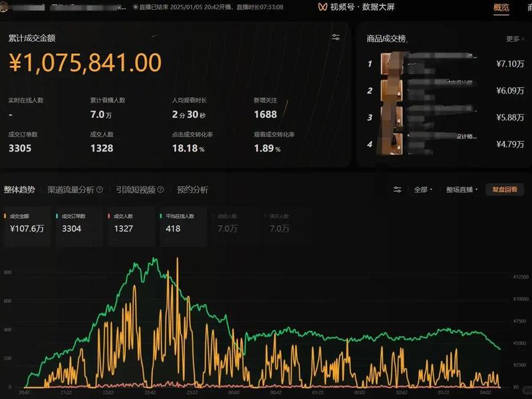This screenshot has width=532, height=399.
Task: Click the 视频号 butterfly logo
Action: [x=323, y=7]
